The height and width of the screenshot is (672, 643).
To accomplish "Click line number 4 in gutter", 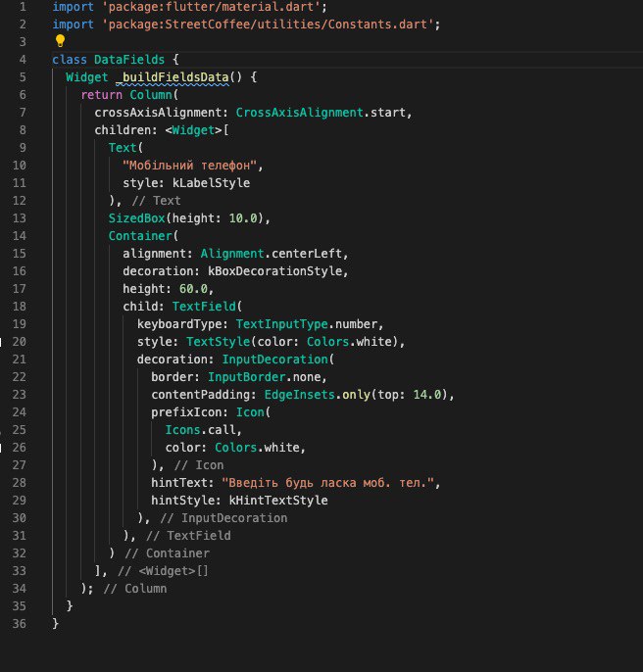I will (x=23, y=60).
